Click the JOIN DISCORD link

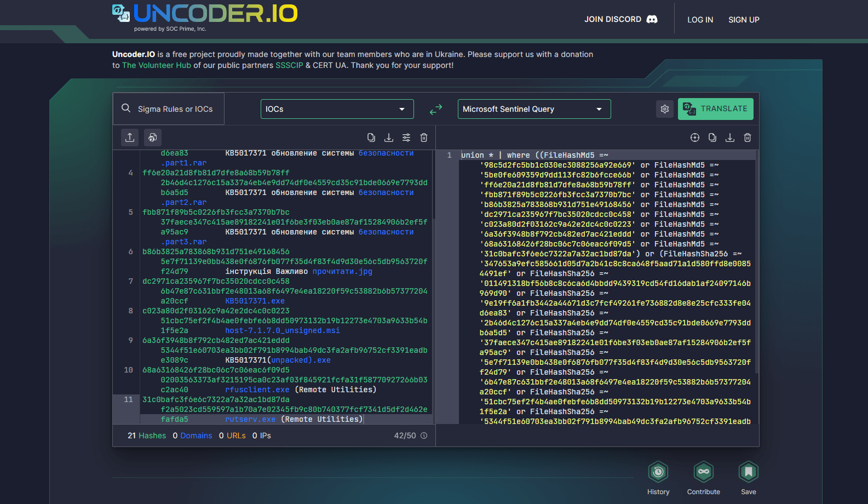pos(620,19)
